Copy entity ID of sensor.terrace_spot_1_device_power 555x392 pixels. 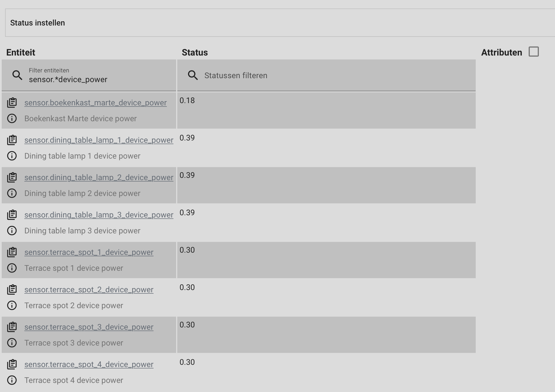pyautogui.click(x=12, y=252)
